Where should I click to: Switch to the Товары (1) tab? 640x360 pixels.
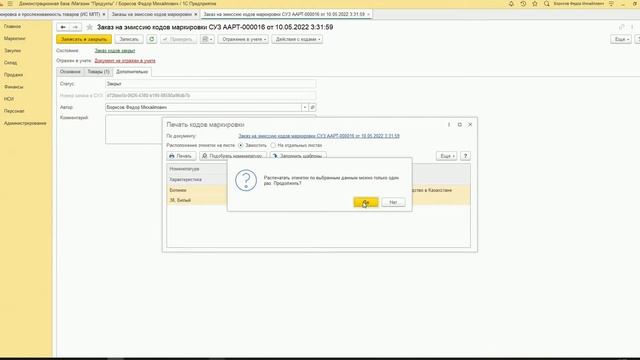[98, 72]
